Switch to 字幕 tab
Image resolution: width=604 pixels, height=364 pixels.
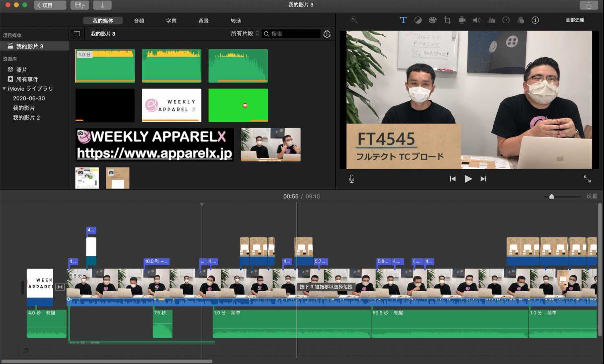(171, 21)
